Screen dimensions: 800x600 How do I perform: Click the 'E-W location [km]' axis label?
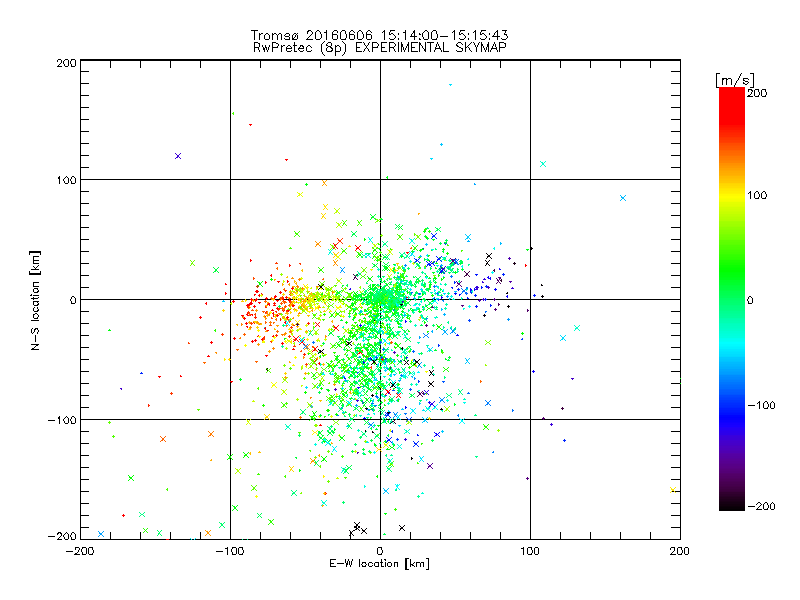pyautogui.click(x=379, y=564)
